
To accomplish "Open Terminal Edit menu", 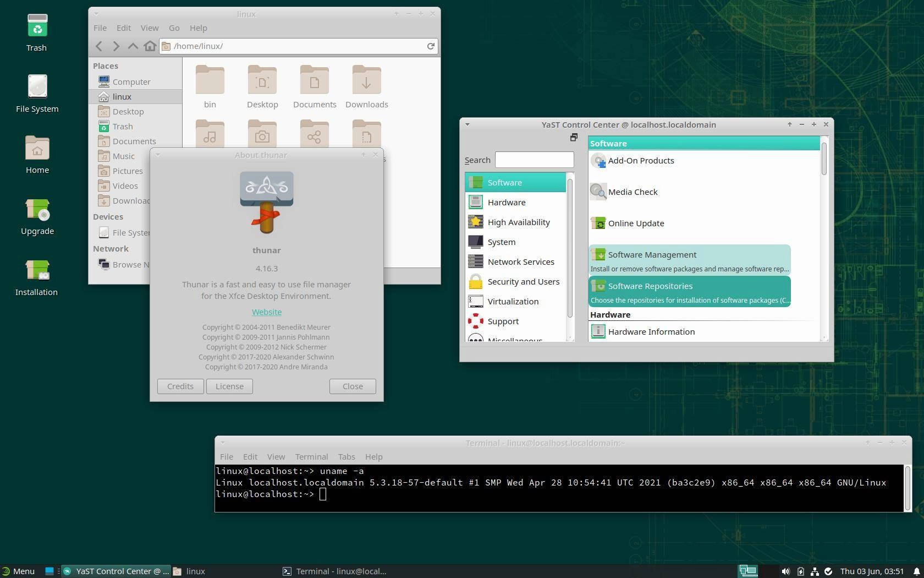I will click(250, 456).
